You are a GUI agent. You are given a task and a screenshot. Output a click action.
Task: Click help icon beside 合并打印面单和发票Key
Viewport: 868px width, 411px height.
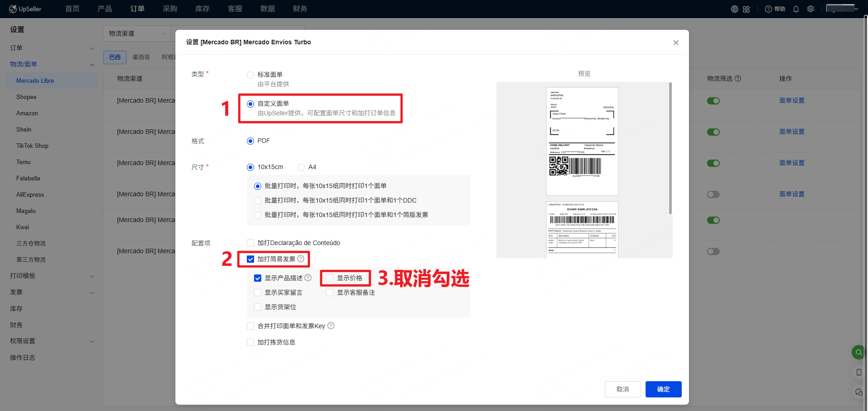click(331, 326)
